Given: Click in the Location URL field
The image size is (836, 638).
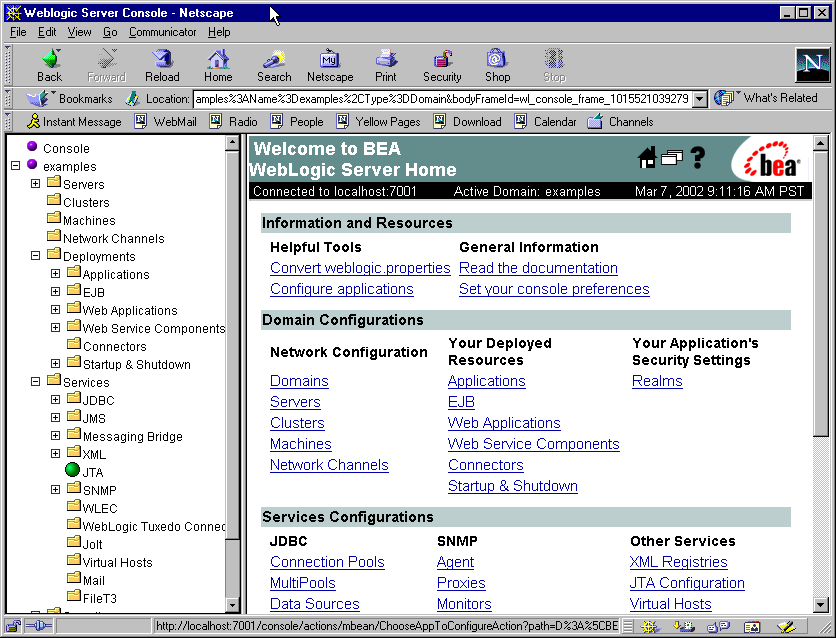Looking at the screenshot, I should click(x=443, y=99).
